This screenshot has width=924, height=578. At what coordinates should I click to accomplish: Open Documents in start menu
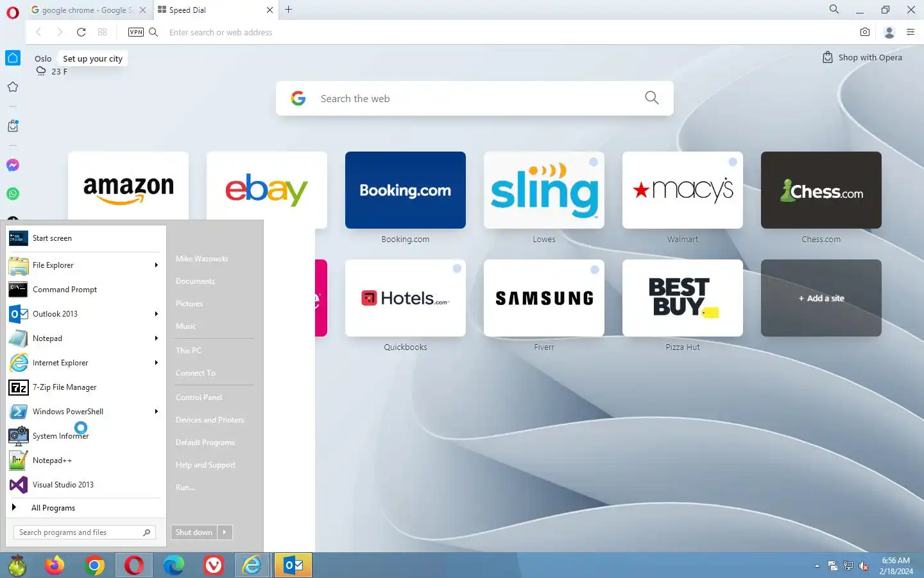pyautogui.click(x=195, y=281)
